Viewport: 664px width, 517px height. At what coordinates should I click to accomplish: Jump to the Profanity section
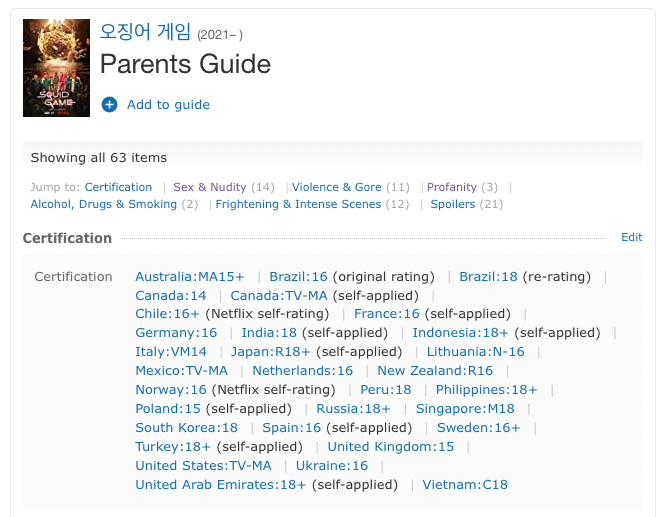tap(452, 187)
